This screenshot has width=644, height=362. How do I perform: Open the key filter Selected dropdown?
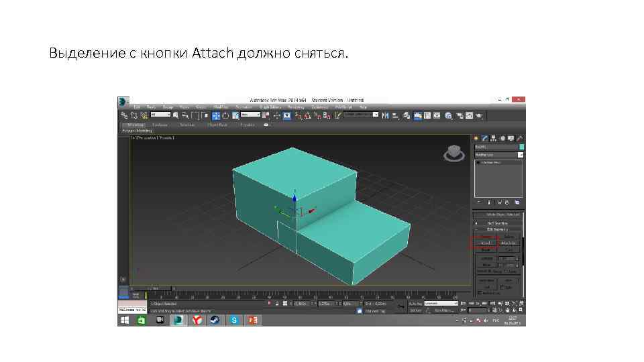441,304
